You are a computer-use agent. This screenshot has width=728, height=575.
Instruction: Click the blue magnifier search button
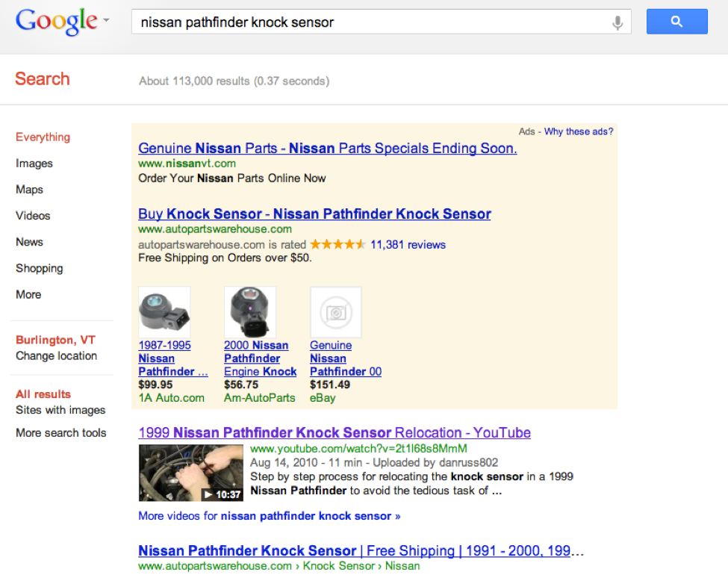677,22
